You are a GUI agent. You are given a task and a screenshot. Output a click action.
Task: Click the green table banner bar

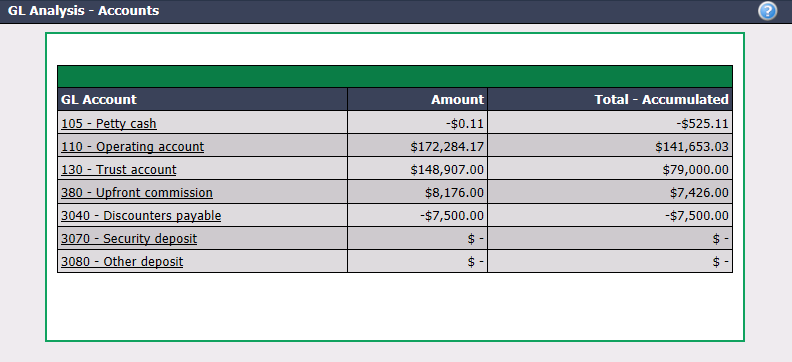click(395, 76)
